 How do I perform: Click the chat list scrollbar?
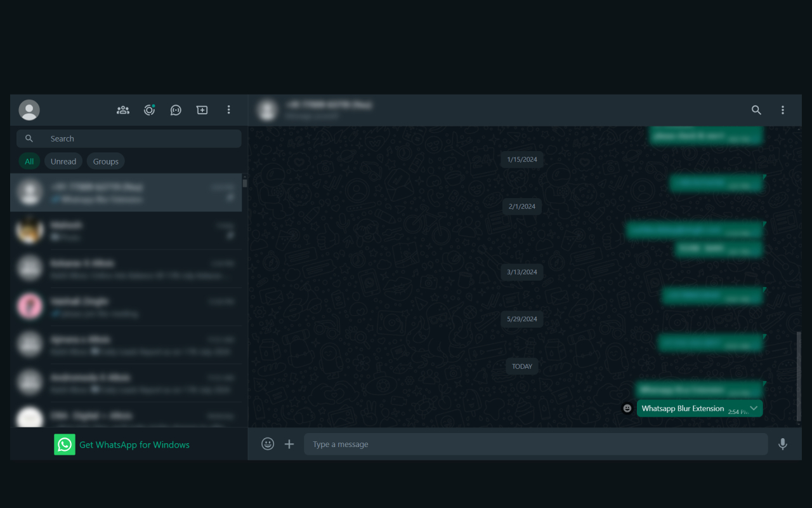pyautogui.click(x=245, y=182)
